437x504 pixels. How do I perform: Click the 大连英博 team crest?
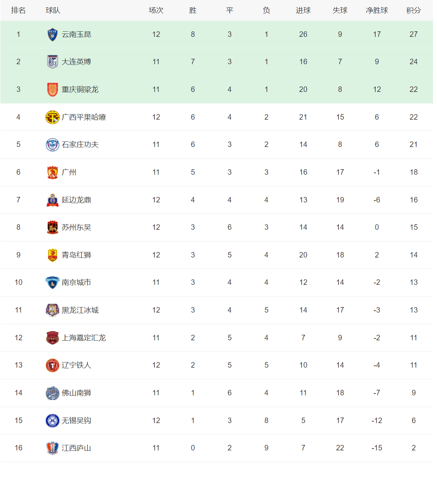pyautogui.click(x=53, y=62)
